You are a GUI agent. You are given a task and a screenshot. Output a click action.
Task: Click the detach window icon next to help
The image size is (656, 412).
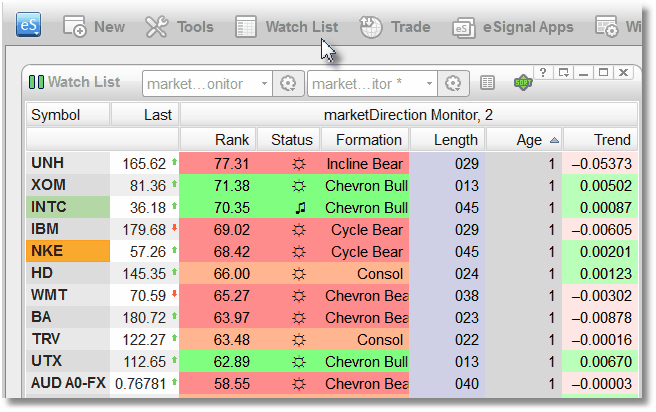[x=563, y=72]
